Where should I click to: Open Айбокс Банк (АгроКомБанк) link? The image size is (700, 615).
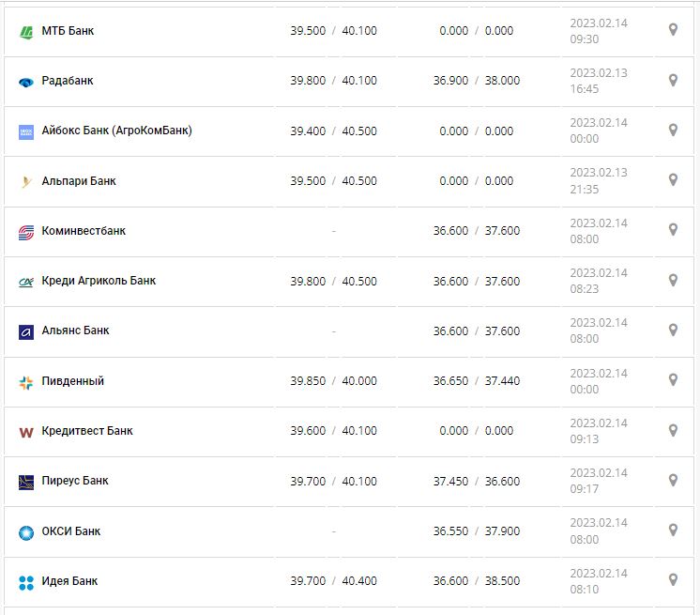pyautogui.click(x=116, y=131)
